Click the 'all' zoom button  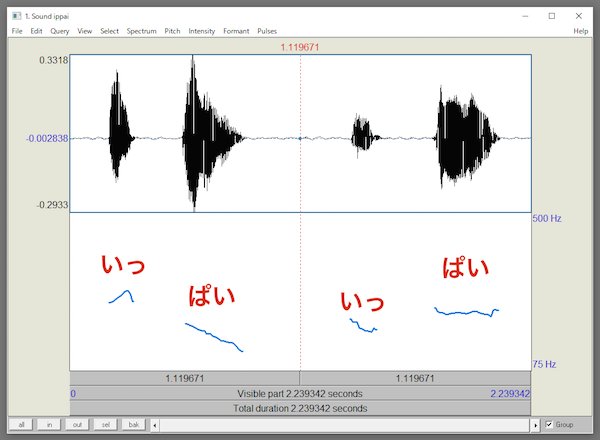(x=21, y=425)
